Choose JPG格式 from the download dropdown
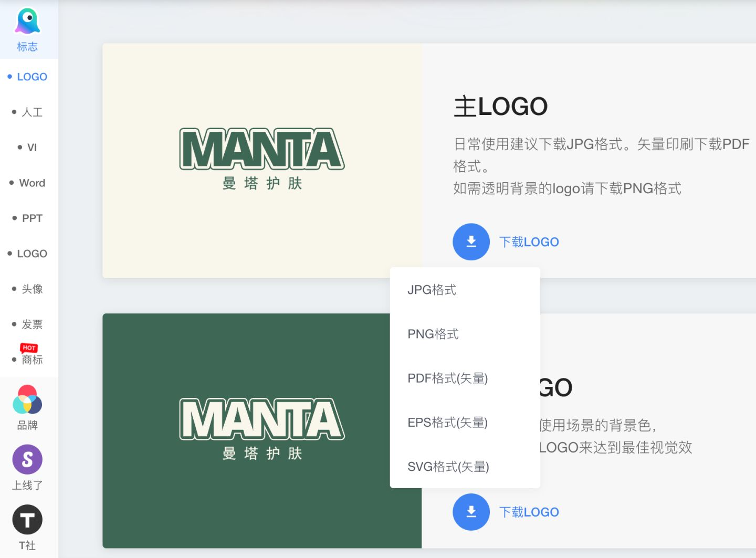 (432, 289)
